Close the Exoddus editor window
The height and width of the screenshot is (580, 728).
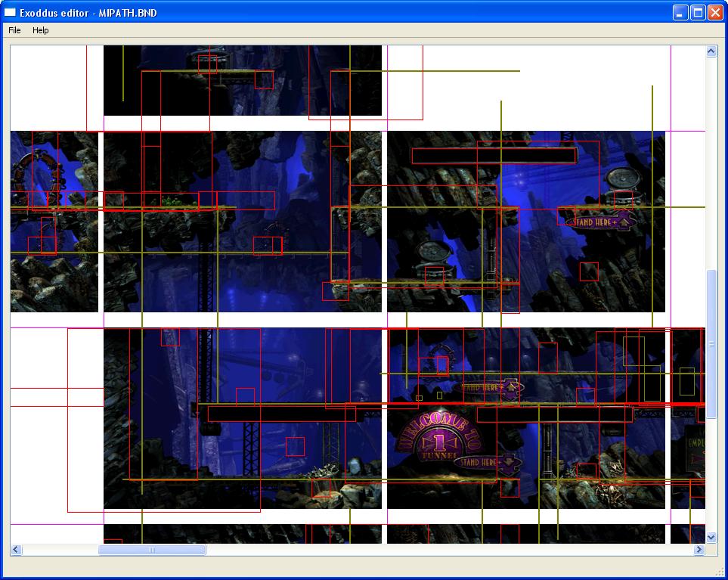tap(714, 12)
